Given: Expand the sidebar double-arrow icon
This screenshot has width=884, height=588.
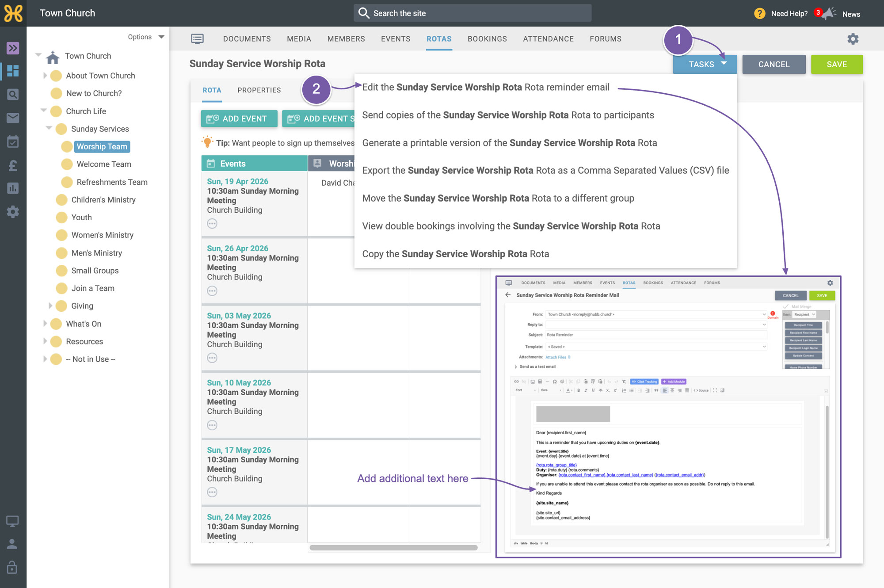Looking at the screenshot, I should click(13, 48).
